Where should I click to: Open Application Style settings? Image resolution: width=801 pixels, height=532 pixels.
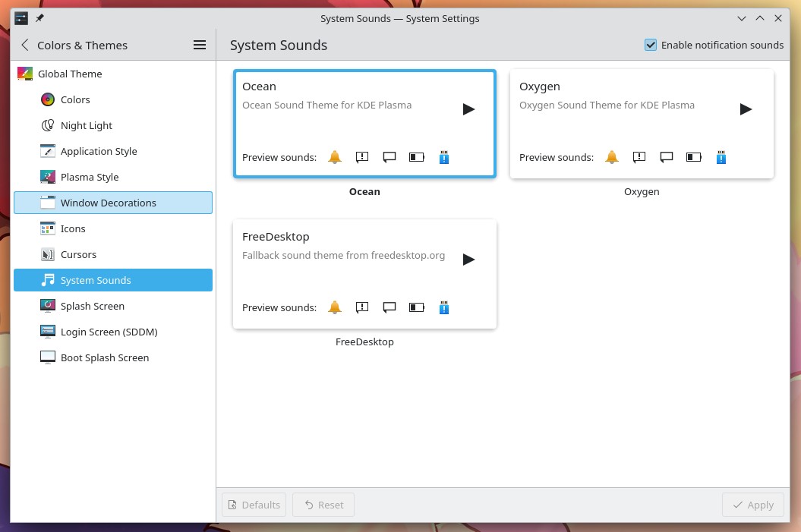pos(113,151)
